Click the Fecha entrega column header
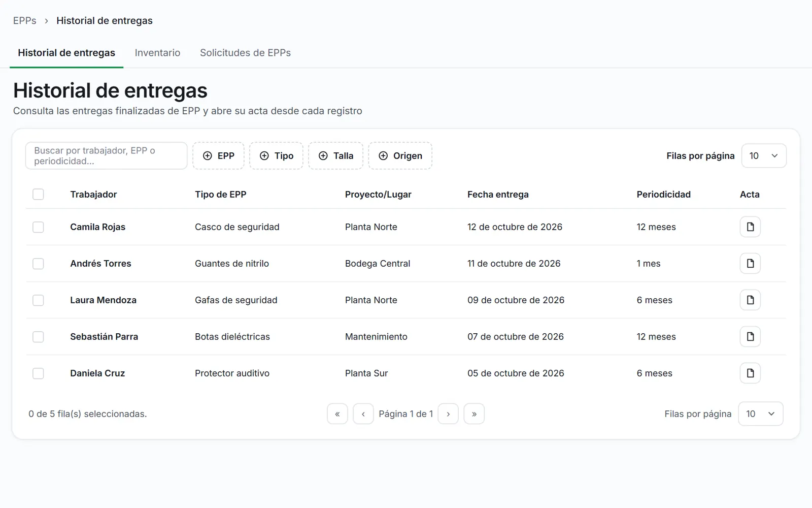The image size is (812, 508). (x=498, y=194)
